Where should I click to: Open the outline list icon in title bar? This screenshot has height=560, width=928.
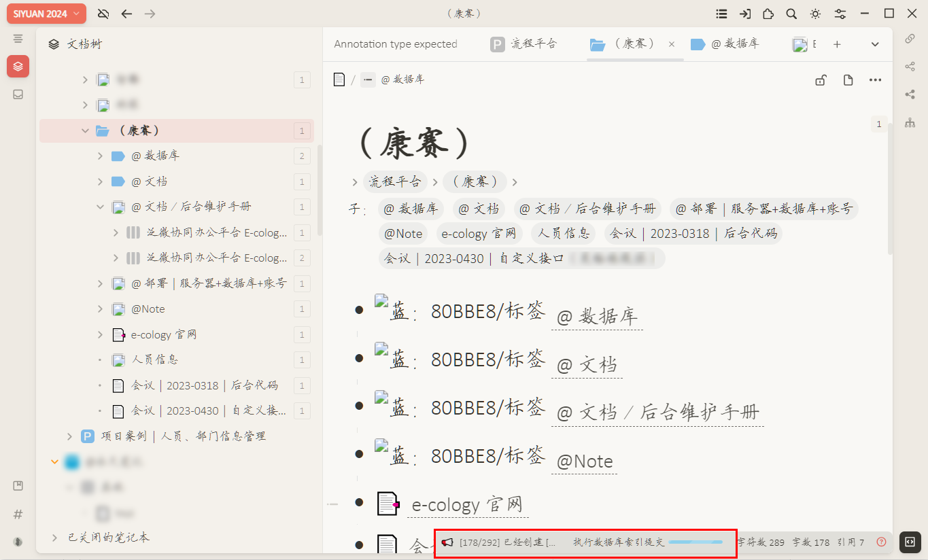click(x=721, y=14)
